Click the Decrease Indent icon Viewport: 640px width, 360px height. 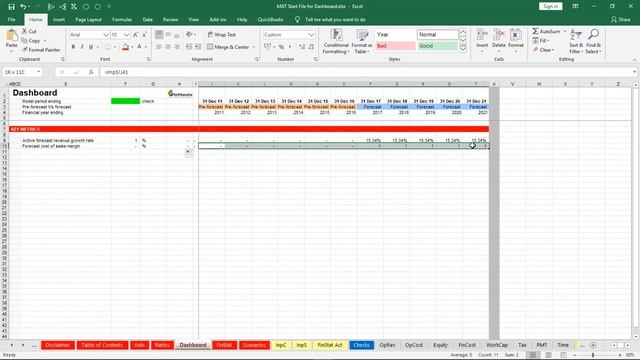(189, 47)
